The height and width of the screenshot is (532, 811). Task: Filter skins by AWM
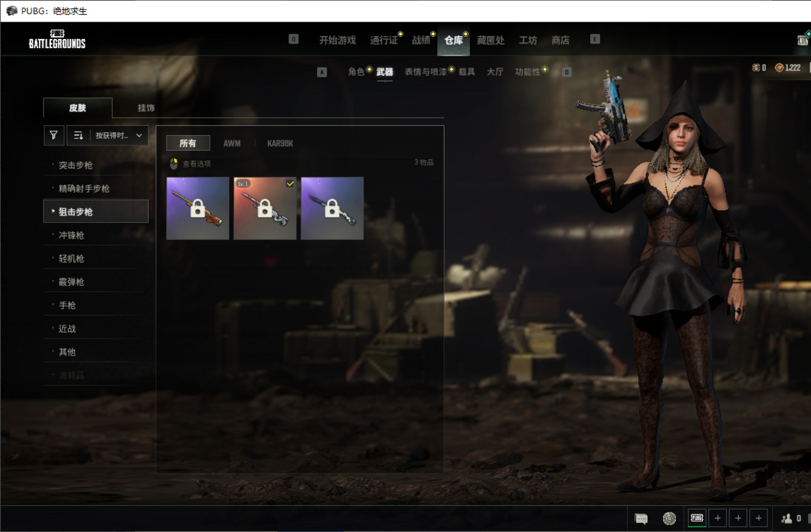coord(232,143)
